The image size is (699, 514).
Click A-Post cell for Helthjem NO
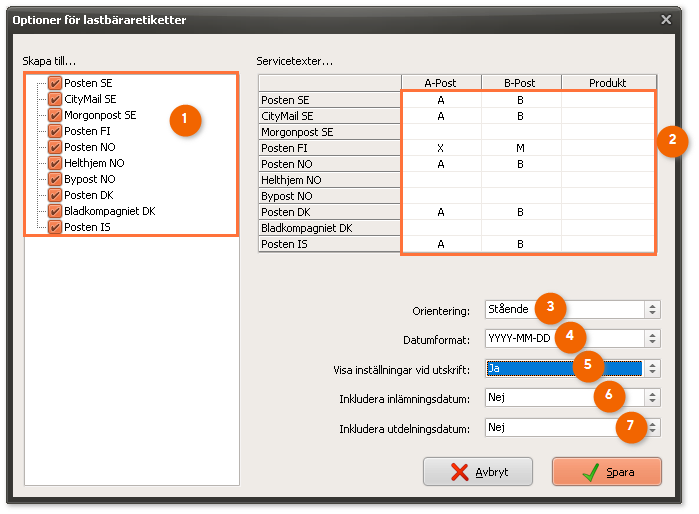pos(441,180)
